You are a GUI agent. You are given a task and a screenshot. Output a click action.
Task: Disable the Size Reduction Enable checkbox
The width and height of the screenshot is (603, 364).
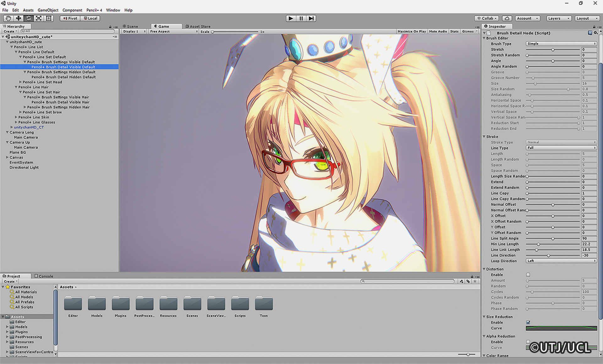pyautogui.click(x=528, y=322)
